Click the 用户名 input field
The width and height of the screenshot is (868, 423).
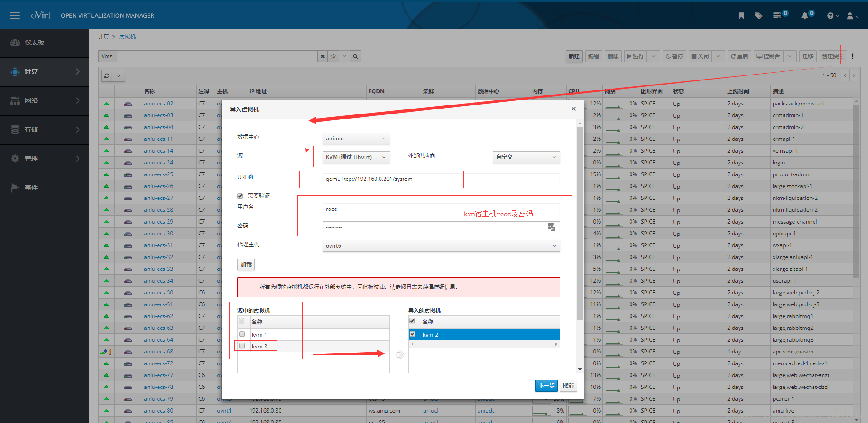pyautogui.click(x=441, y=209)
